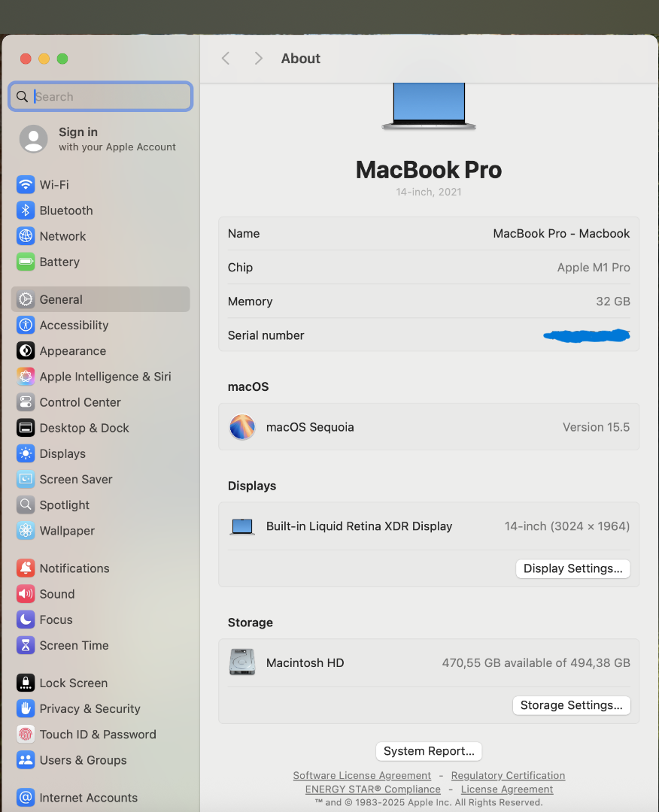This screenshot has width=659, height=812.
Task: Click the MacBook Pro - Macbook name value
Action: (x=561, y=234)
